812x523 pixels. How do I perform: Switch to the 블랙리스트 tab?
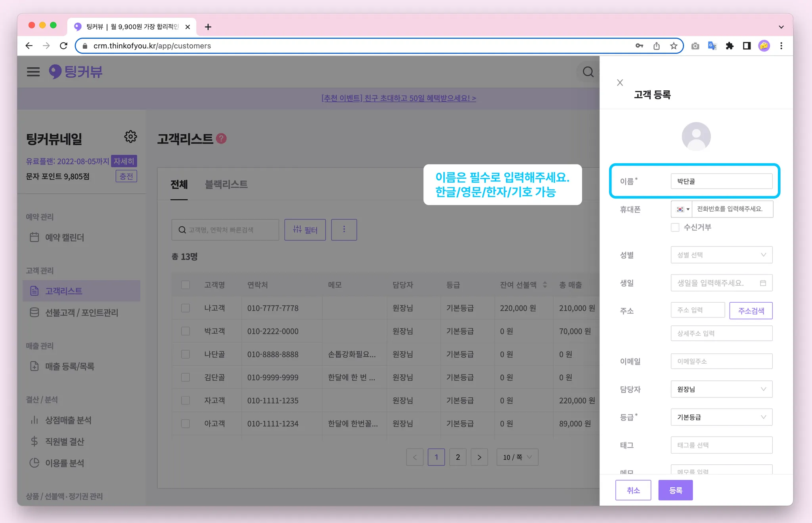226,184
